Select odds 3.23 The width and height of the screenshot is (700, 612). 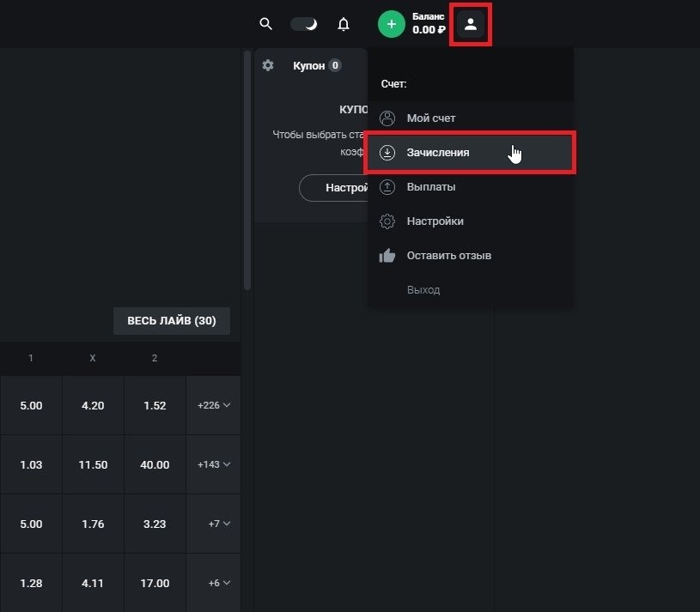pyautogui.click(x=155, y=524)
